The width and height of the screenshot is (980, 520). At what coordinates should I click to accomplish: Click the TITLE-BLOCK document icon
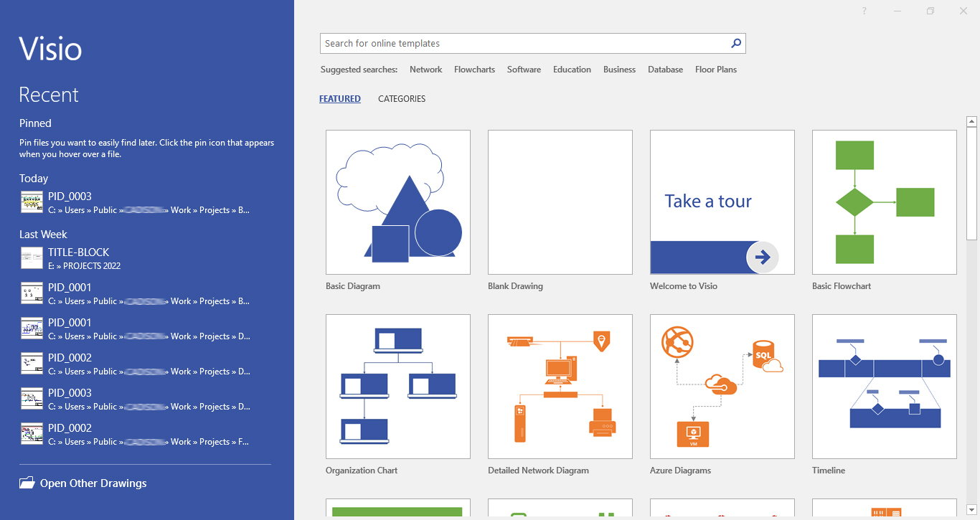pos(31,258)
